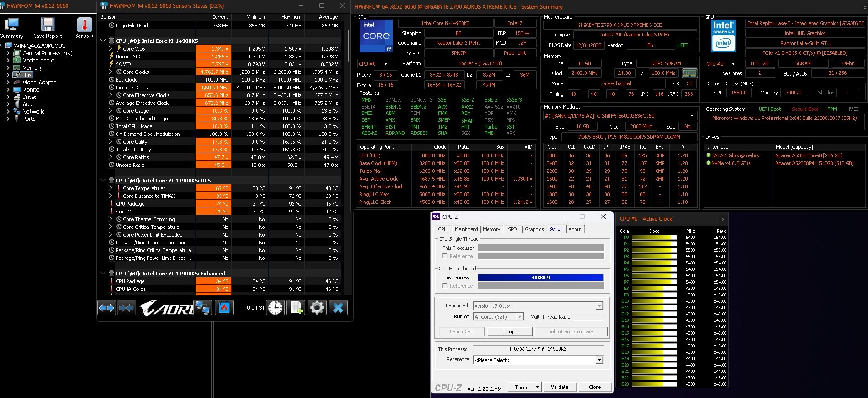Viewport: 868px width, 398px height.
Task: Collapse the CPU [#0] DTS sensor group
Action: click(103, 181)
